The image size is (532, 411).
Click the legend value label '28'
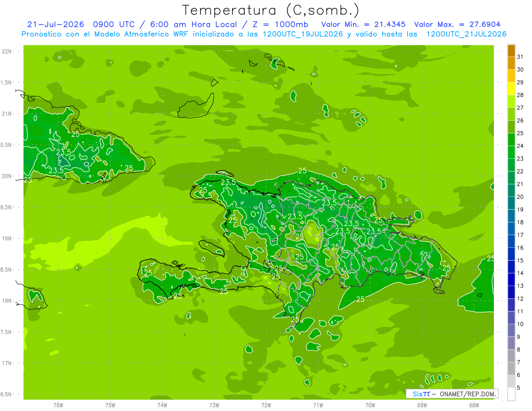point(520,95)
